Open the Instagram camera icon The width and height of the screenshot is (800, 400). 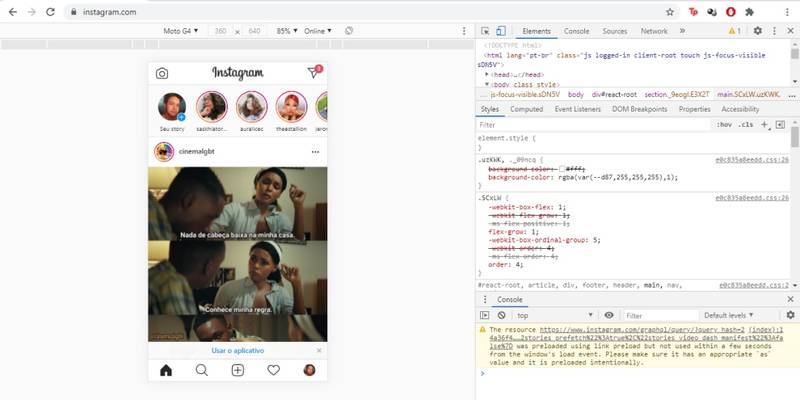pyautogui.click(x=162, y=73)
